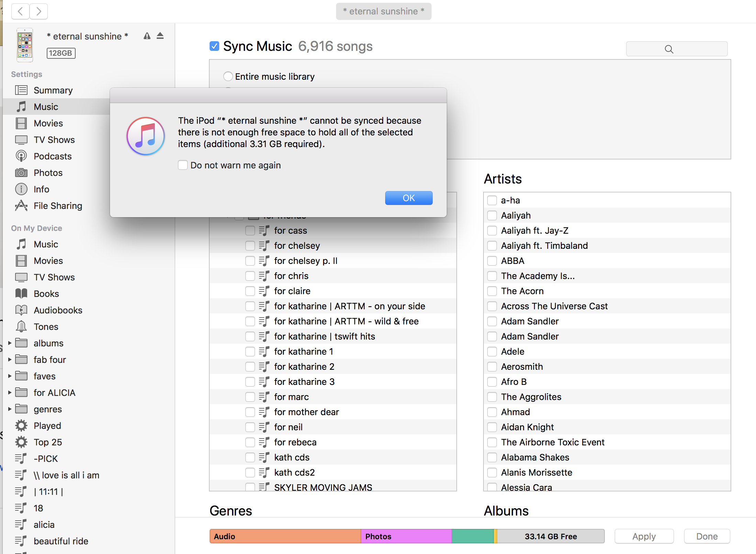Click the music search field
Viewport: 756px width, 554px height.
coord(676,49)
